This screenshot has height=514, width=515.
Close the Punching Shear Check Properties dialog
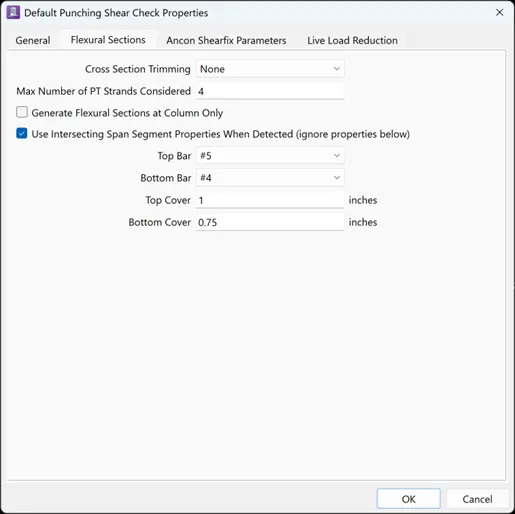tap(499, 13)
